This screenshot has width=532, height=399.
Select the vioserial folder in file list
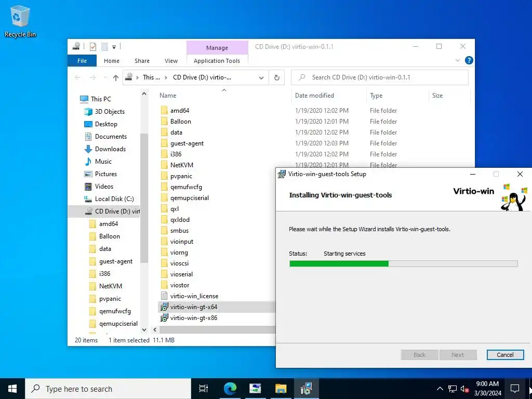click(181, 274)
